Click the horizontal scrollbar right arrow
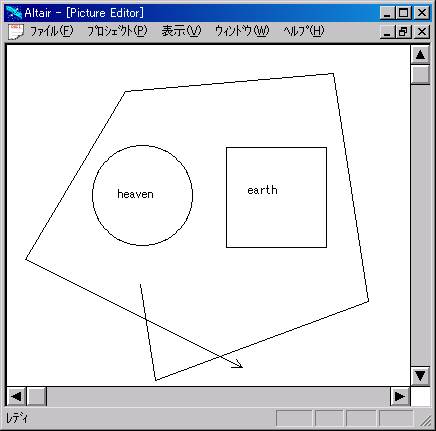Image resolution: width=436 pixels, height=431 pixels. pos(399,396)
